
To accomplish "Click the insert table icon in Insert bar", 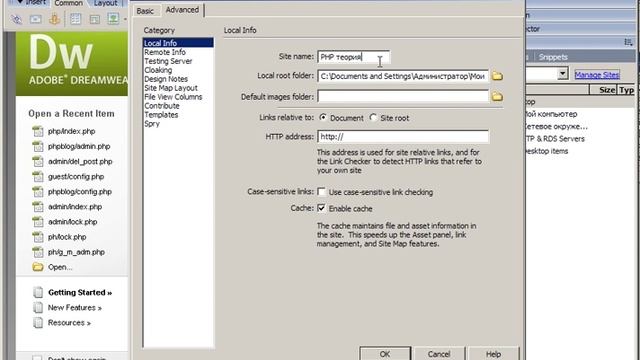I will pyautogui.click(x=76, y=19).
